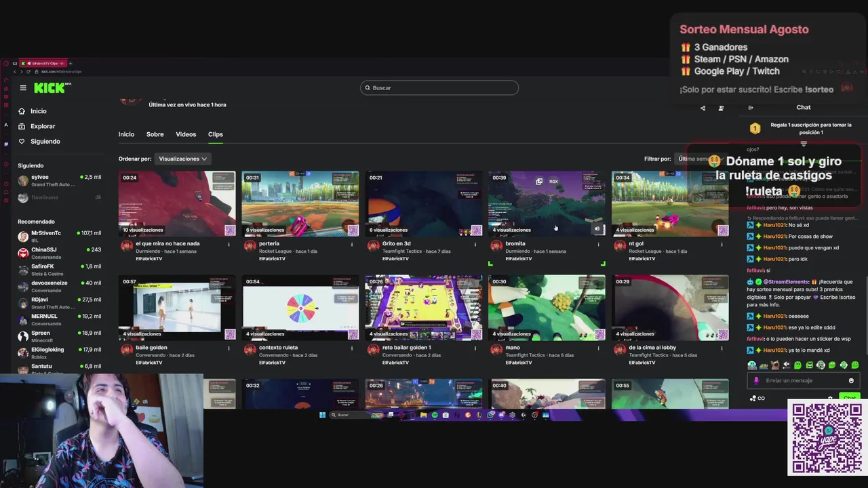
Task: Open followed channel sylvee
Action: [x=60, y=180]
